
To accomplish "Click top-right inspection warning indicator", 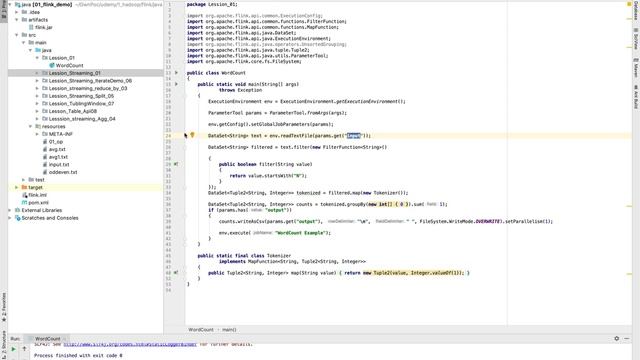I will (x=629, y=4).
